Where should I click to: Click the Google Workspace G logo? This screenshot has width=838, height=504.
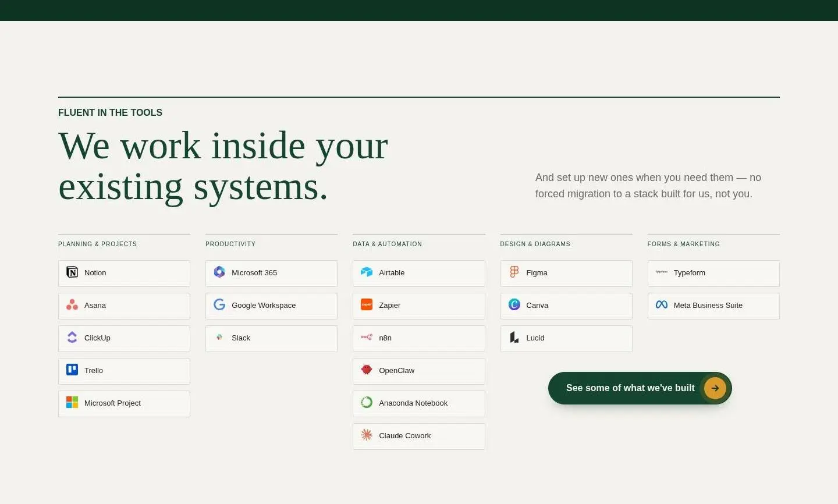point(219,304)
